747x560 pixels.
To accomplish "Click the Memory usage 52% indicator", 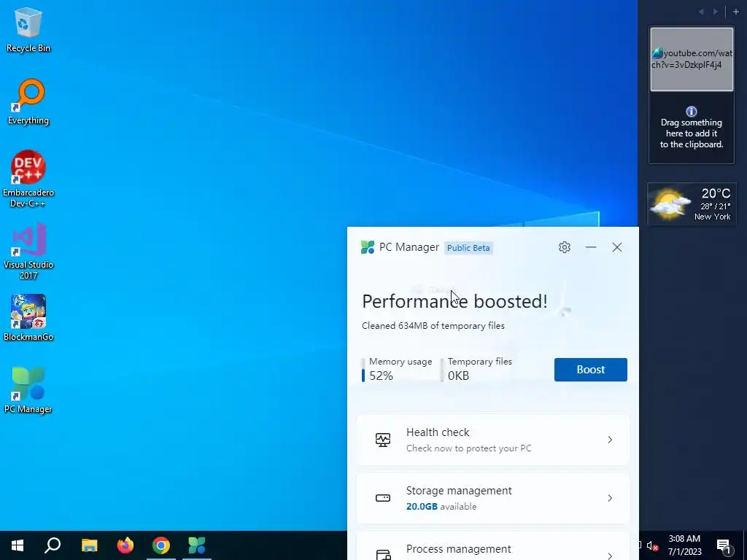I will (x=398, y=369).
